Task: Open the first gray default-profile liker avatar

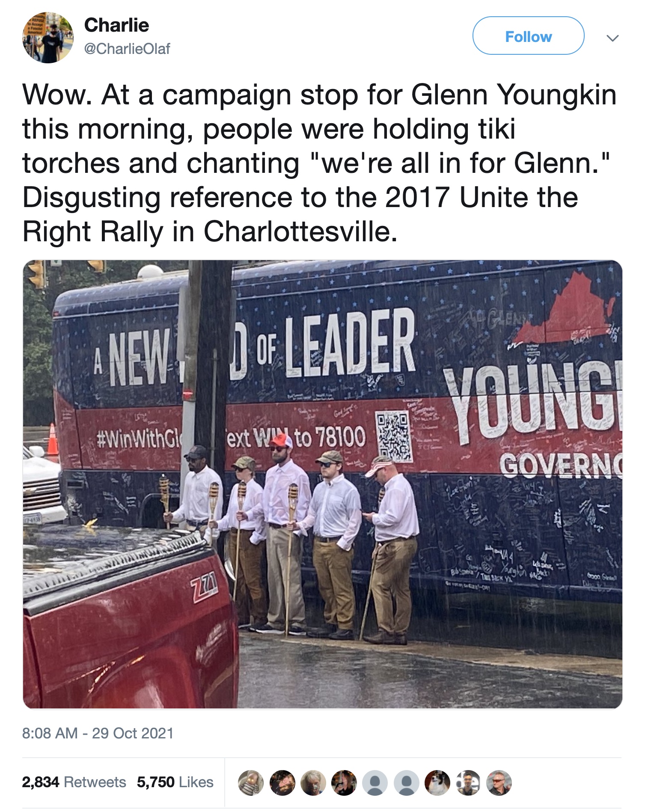Action: tap(375, 783)
